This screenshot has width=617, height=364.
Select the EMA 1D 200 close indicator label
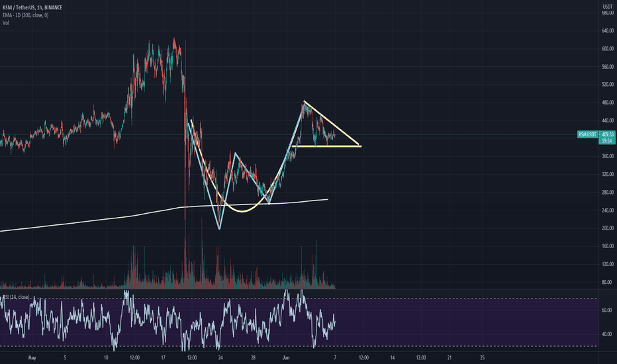[x=26, y=15]
